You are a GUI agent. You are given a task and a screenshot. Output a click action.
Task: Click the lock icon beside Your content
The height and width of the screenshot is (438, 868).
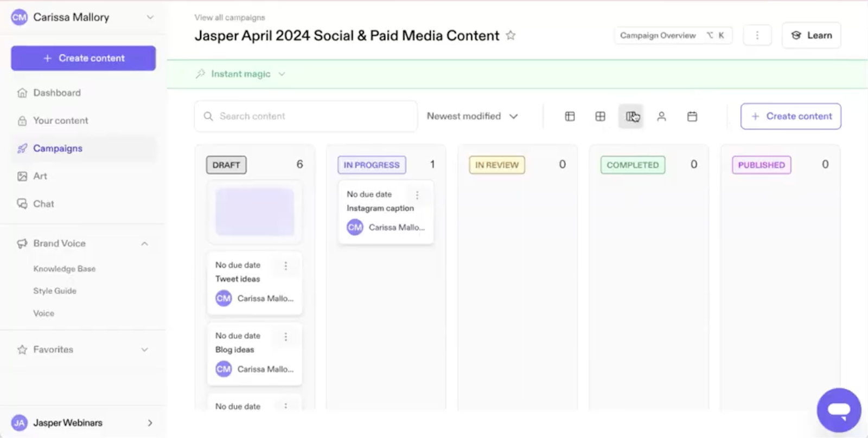(22, 120)
